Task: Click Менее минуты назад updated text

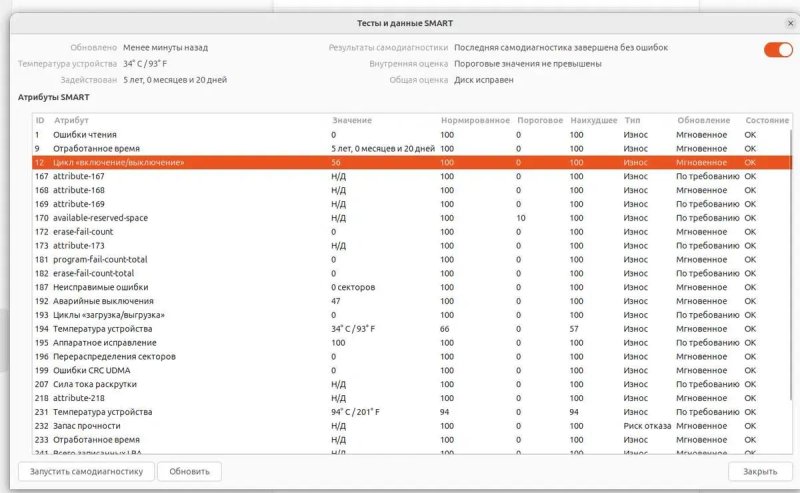Action: coord(165,47)
